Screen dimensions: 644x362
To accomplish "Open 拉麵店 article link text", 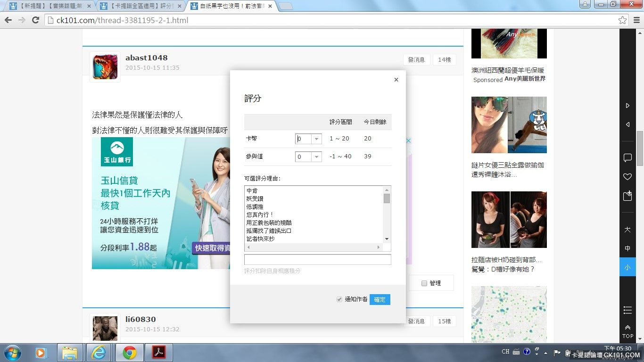I will point(507,264).
